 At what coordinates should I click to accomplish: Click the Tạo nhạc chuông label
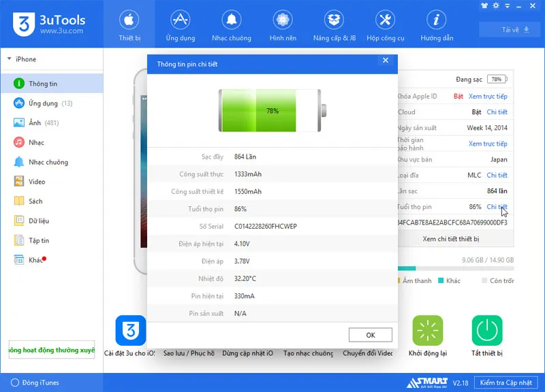click(308, 353)
